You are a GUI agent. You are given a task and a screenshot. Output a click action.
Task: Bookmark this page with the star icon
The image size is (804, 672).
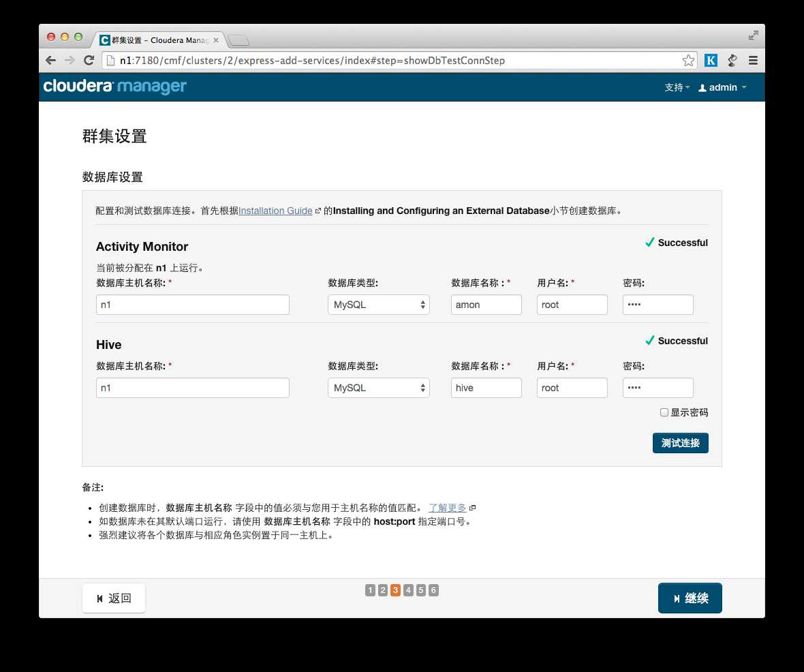coord(688,61)
